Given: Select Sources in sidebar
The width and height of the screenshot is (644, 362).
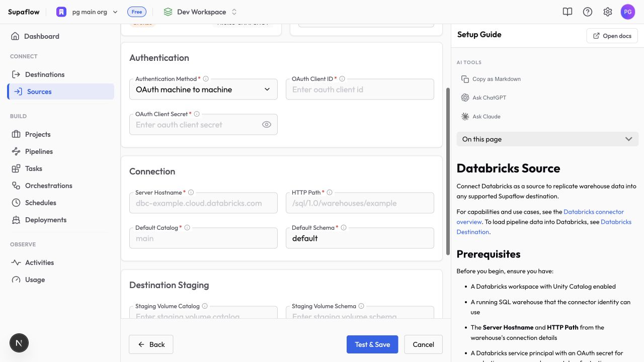Looking at the screenshot, I should 60,92.
